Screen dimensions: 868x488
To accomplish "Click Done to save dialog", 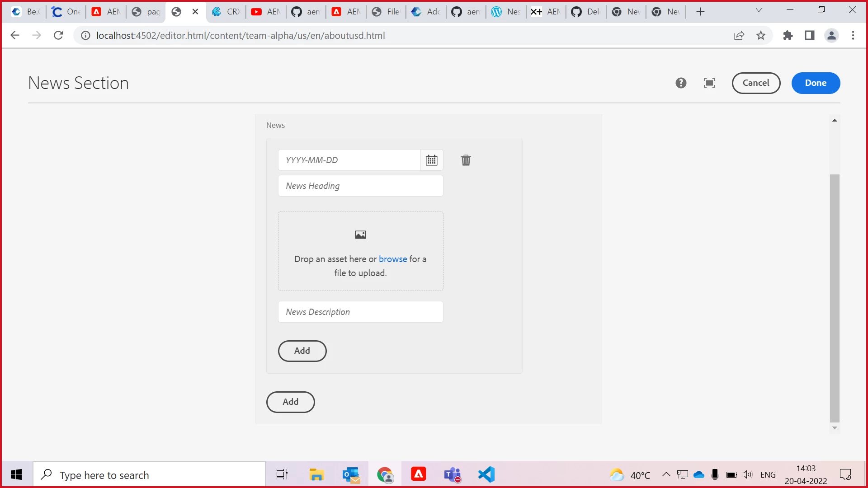I will 816,83.
